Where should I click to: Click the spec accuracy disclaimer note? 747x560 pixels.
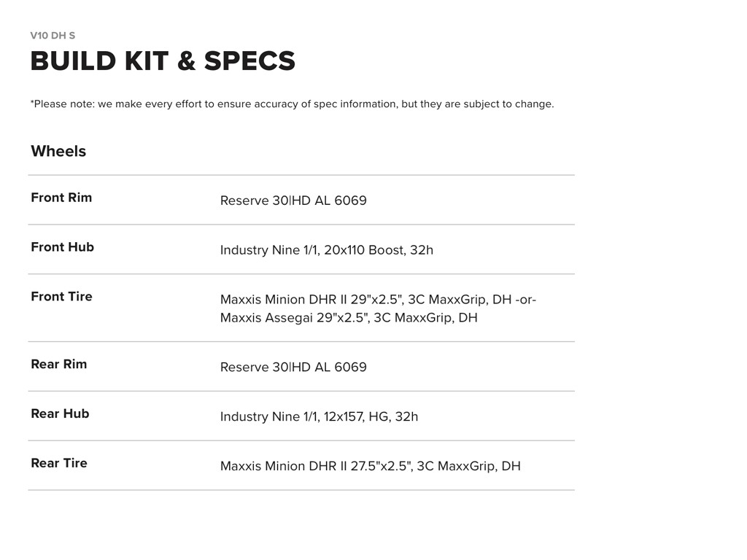point(292,104)
